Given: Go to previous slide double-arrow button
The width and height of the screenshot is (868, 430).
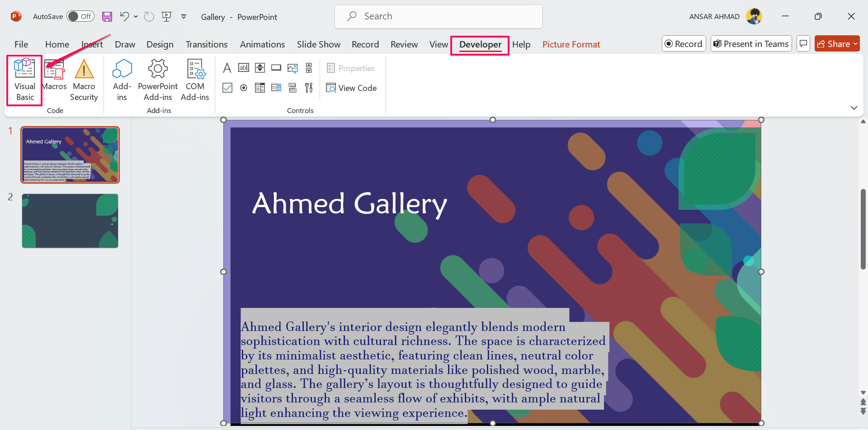Looking at the screenshot, I should (x=863, y=402).
